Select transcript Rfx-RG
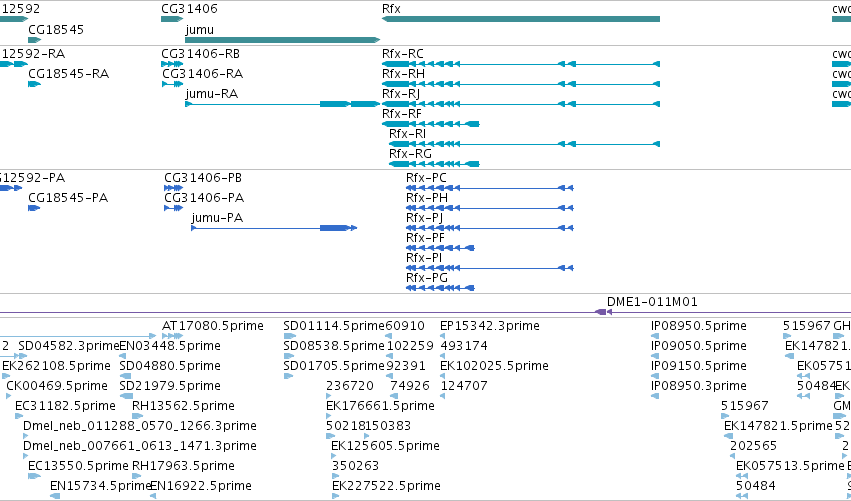Viewport: 851px width, 501px height. point(434,164)
